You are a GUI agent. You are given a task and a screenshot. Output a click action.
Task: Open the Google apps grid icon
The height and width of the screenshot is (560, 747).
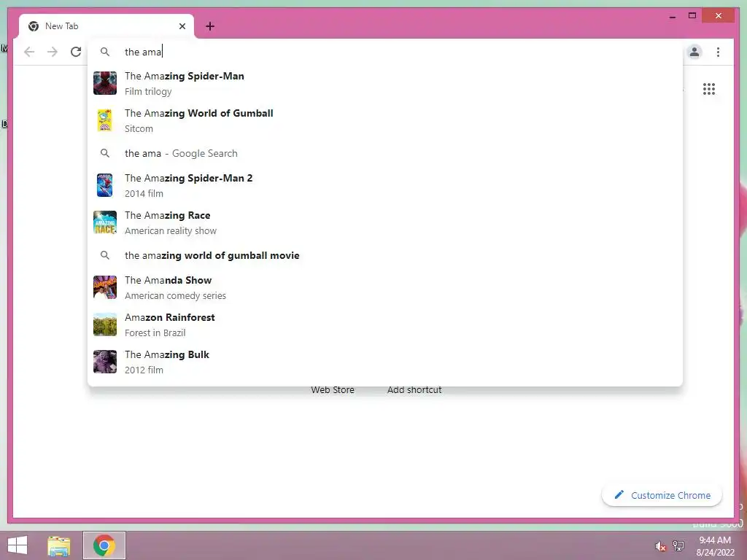click(709, 89)
